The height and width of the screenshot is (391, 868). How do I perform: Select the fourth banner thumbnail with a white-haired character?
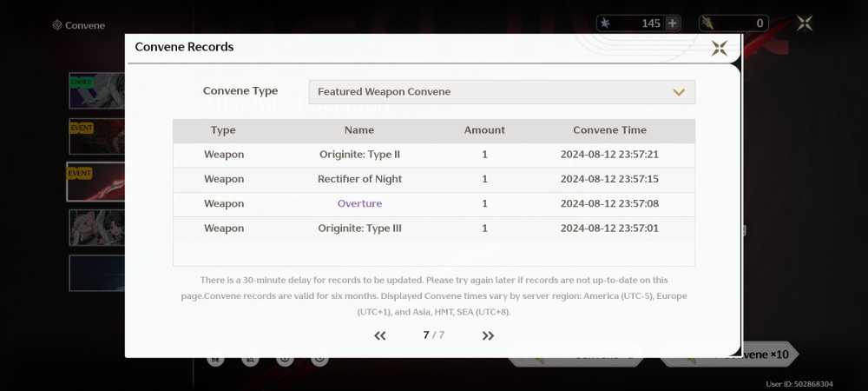point(97,228)
